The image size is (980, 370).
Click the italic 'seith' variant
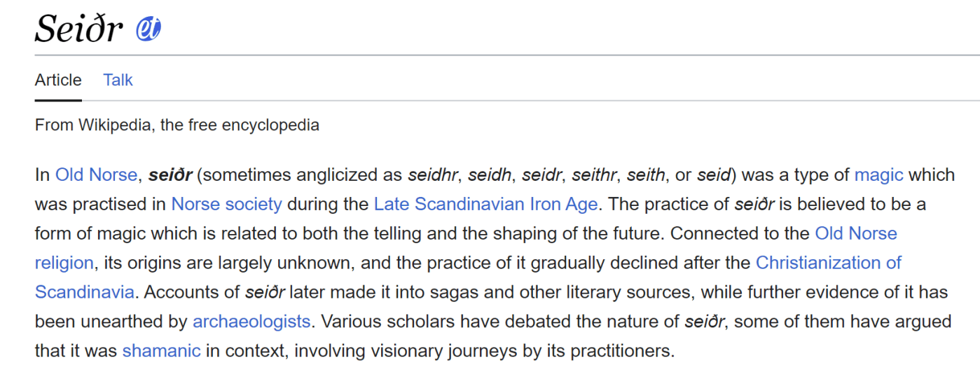[x=645, y=174]
